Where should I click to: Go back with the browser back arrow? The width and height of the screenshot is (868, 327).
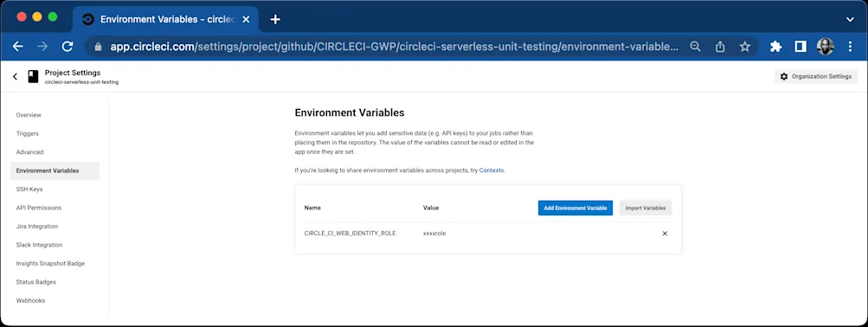pyautogui.click(x=17, y=47)
